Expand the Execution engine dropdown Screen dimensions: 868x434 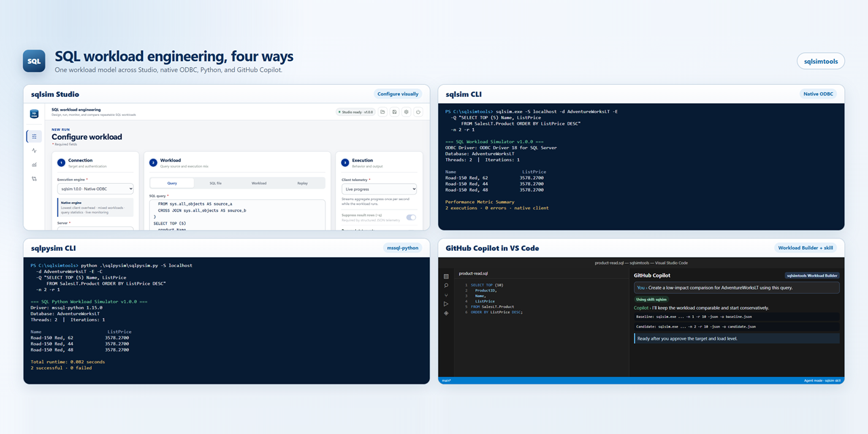click(96, 189)
